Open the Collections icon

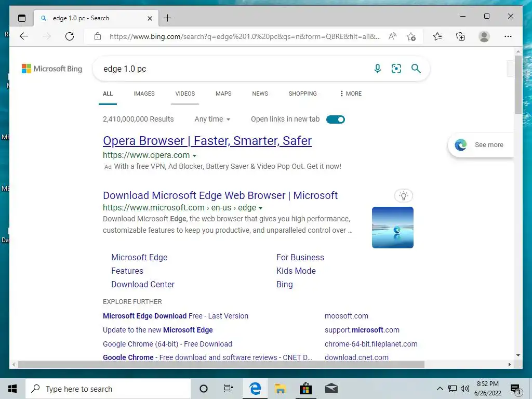coord(460,36)
